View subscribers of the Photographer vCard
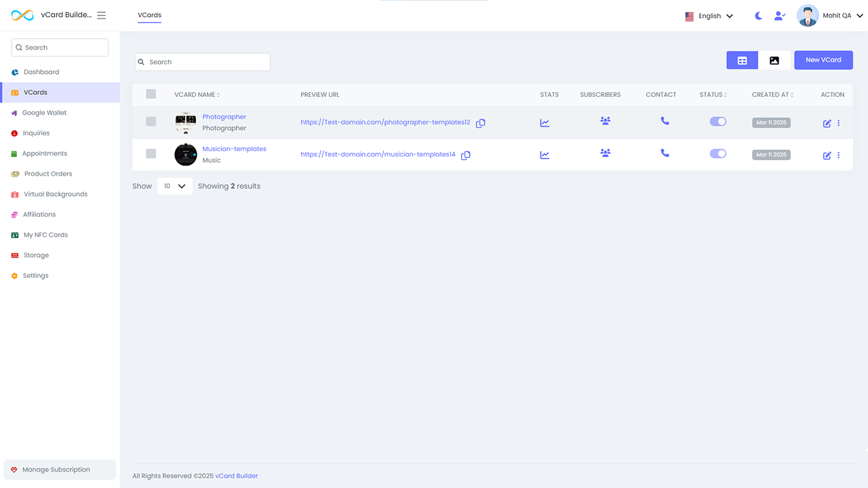This screenshot has width=868, height=488. pos(605,121)
